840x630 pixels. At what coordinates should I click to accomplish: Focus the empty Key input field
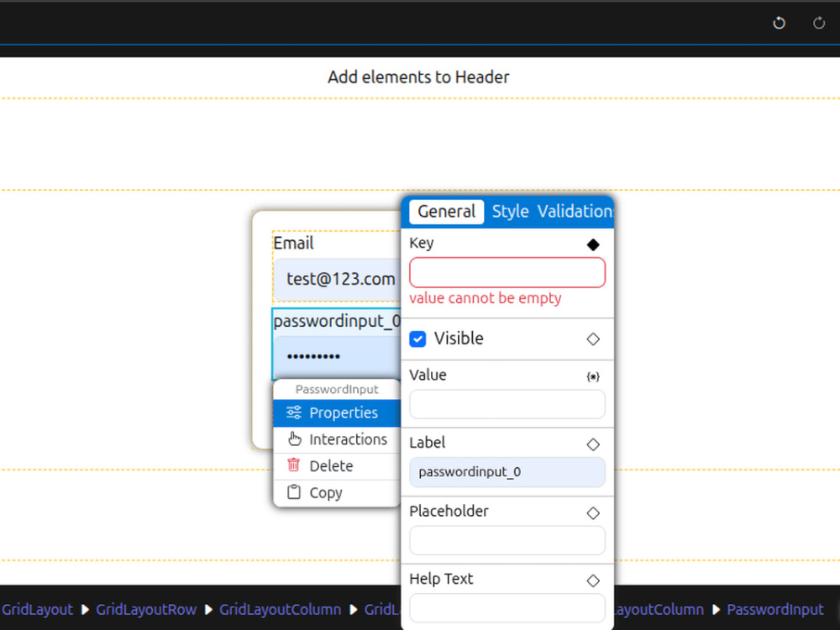[507, 273]
